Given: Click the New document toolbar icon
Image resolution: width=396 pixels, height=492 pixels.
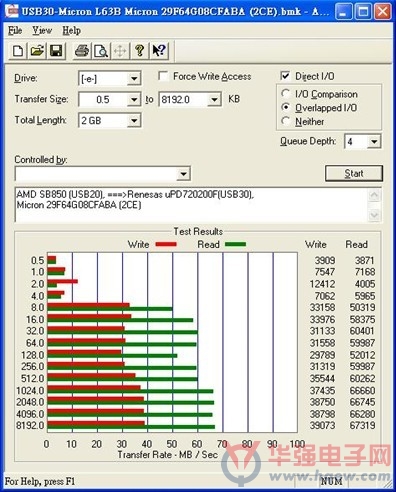Looking at the screenshot, I should (18, 51).
